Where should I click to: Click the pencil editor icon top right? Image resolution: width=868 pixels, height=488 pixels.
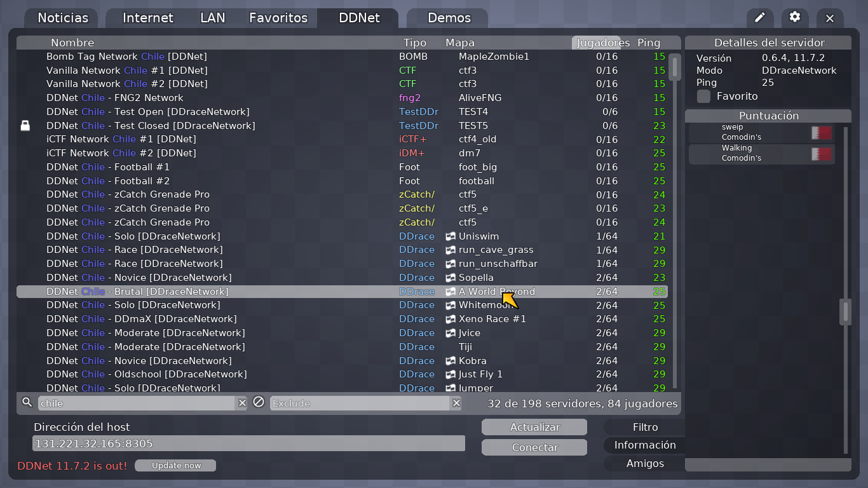pyautogui.click(x=760, y=18)
